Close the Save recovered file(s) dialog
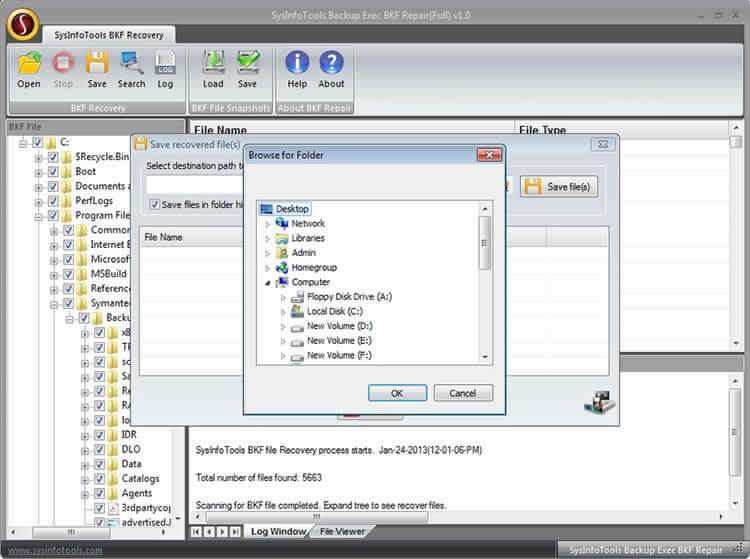750x559 pixels. [x=603, y=144]
